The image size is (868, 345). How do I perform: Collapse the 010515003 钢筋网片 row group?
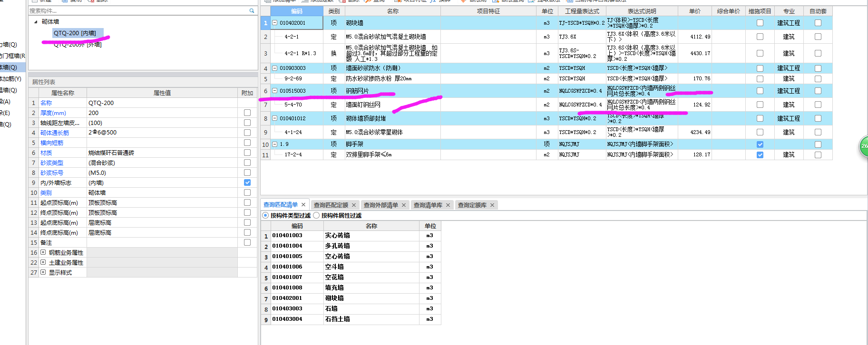click(275, 91)
